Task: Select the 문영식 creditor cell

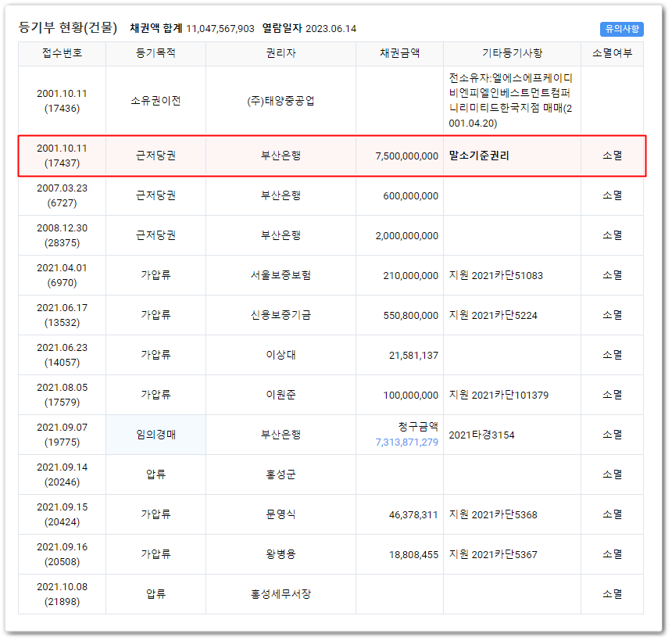Action: click(x=281, y=514)
